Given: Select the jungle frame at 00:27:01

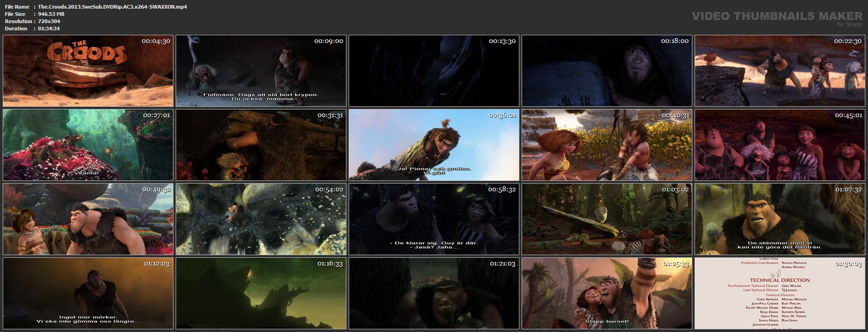Looking at the screenshot, I should [x=88, y=145].
